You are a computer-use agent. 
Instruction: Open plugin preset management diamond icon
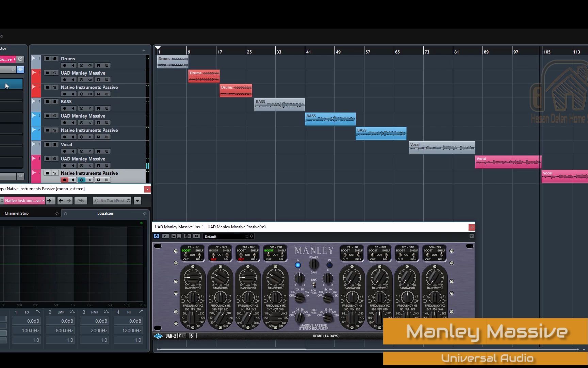[x=251, y=236]
